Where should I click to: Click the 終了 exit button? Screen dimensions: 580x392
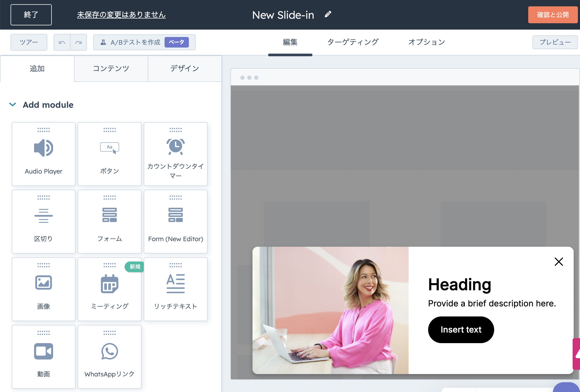[x=31, y=15]
